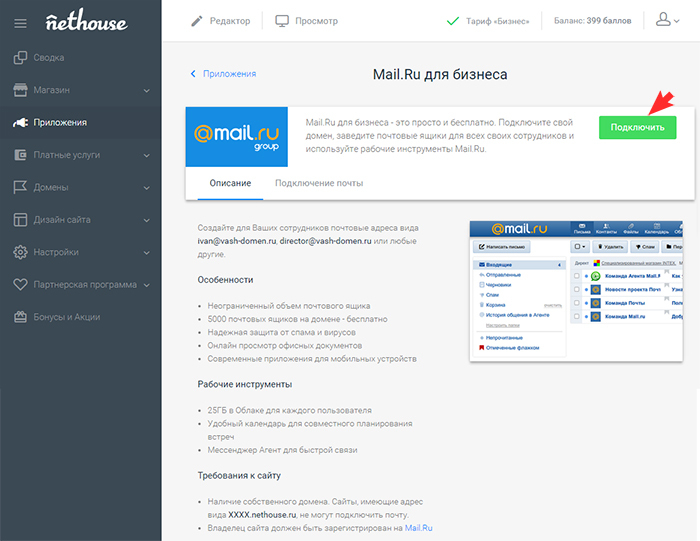Click the Редактор pencil icon
The image size is (700, 541).
197,21
